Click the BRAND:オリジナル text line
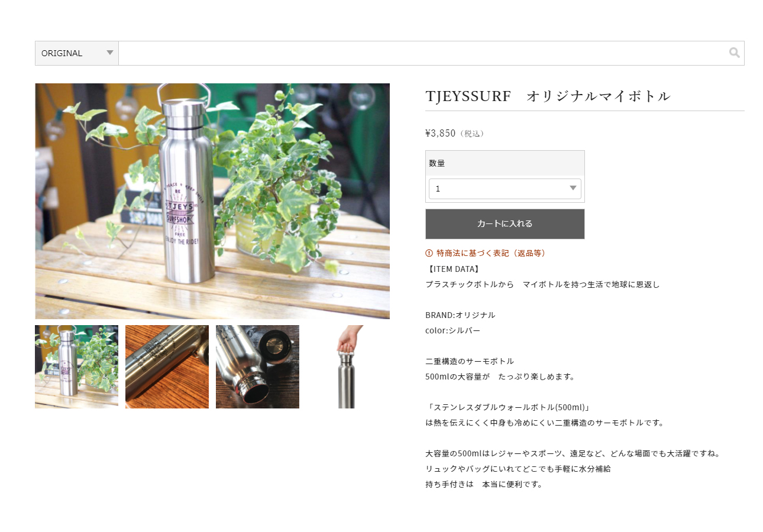763x532 pixels. click(460, 315)
